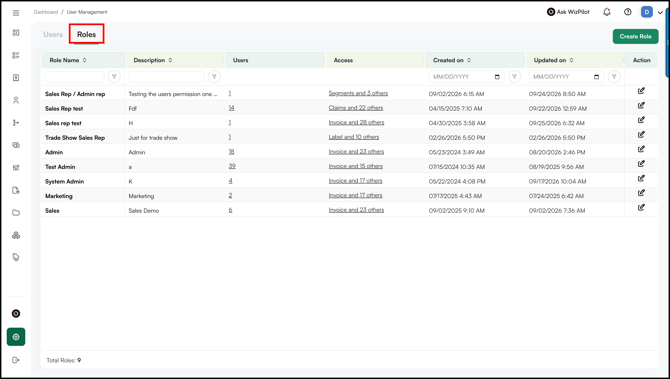
Task: Click the 'Trade Show Sales Rep' role name
Action: pos(75,138)
